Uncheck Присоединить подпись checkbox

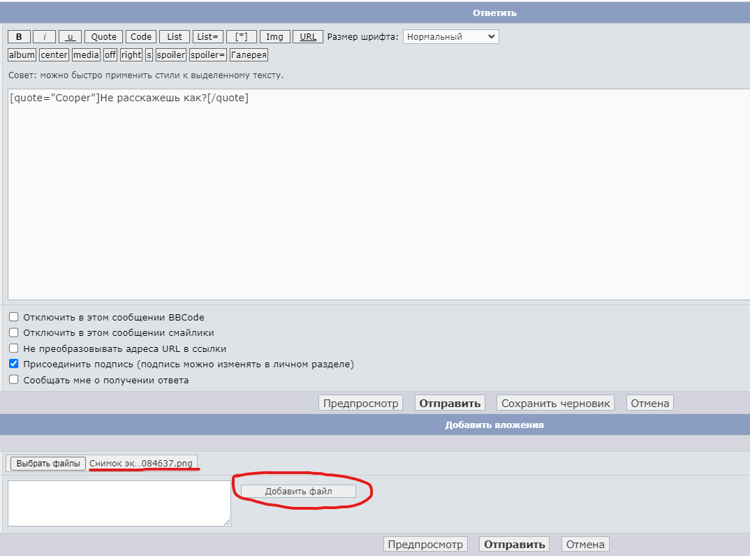(x=14, y=364)
